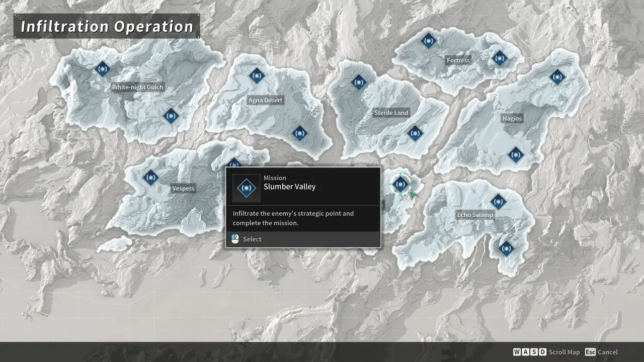Choose the lower Echo Swamp mission marker
Screen dimensions: 644x362
[x=506, y=248]
